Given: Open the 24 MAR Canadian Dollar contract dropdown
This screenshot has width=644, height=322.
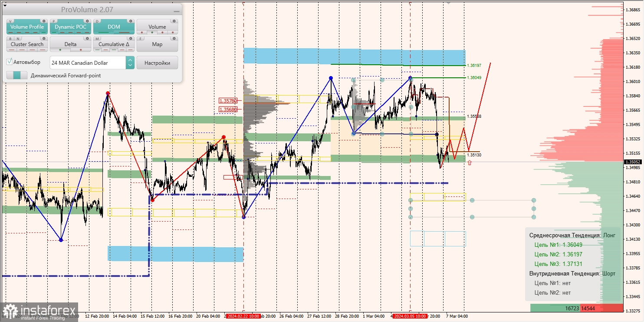Looking at the screenshot, I should [88, 63].
